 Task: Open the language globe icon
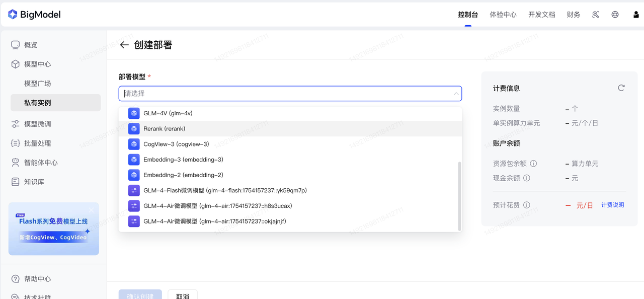(x=615, y=15)
